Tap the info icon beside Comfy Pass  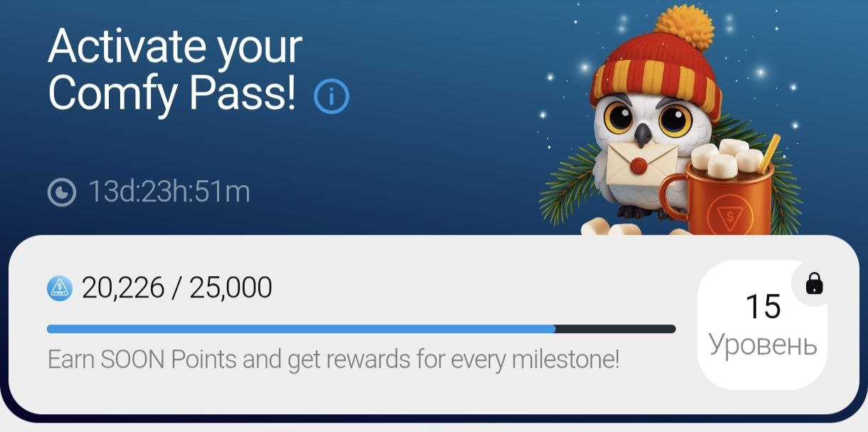(332, 97)
